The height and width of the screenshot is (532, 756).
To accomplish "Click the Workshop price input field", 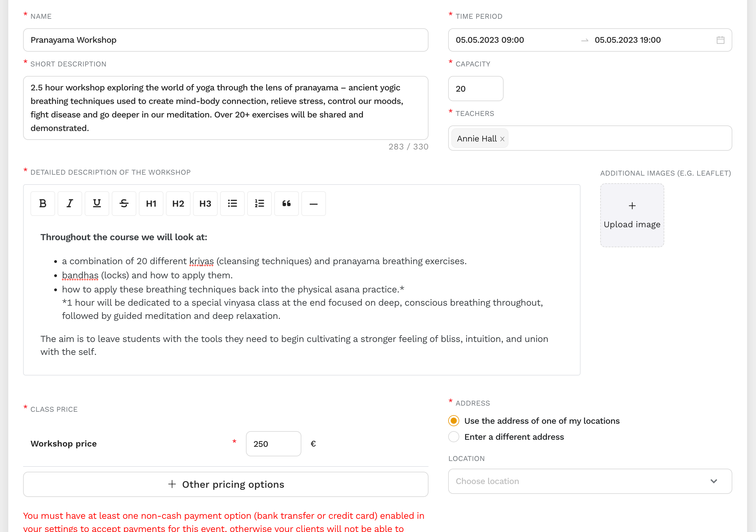I will 272,443.
